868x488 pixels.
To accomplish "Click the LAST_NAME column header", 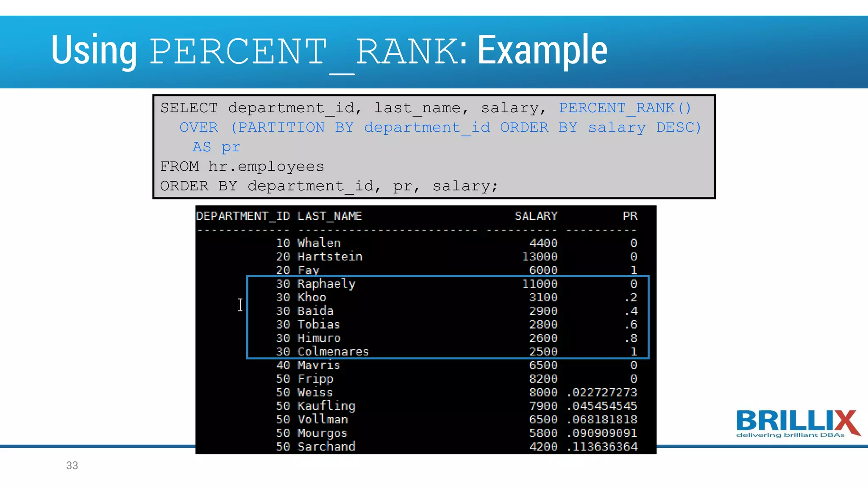I will click(x=329, y=216).
